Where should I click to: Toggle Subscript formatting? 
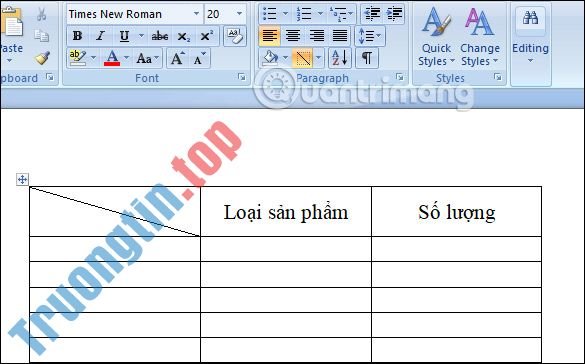click(183, 36)
